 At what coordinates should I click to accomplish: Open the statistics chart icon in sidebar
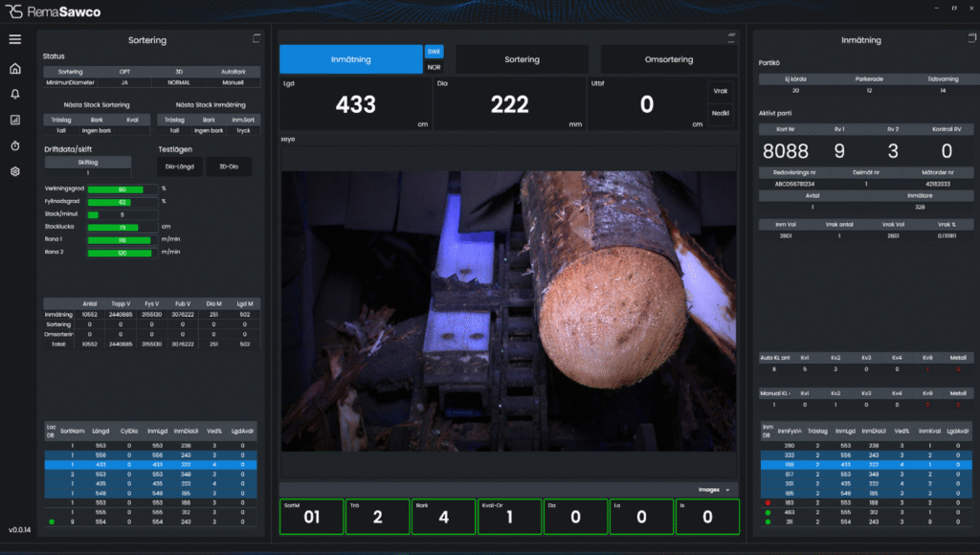pyautogui.click(x=14, y=121)
